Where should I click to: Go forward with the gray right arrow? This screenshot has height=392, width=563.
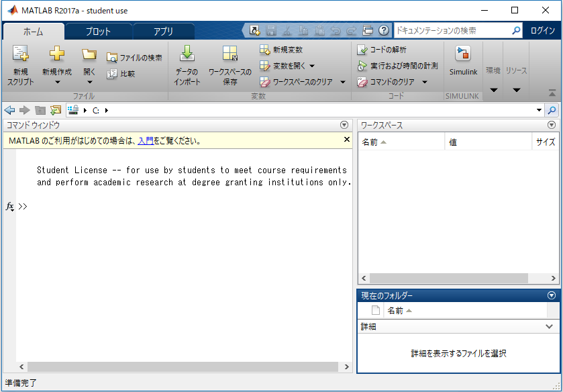[24, 110]
